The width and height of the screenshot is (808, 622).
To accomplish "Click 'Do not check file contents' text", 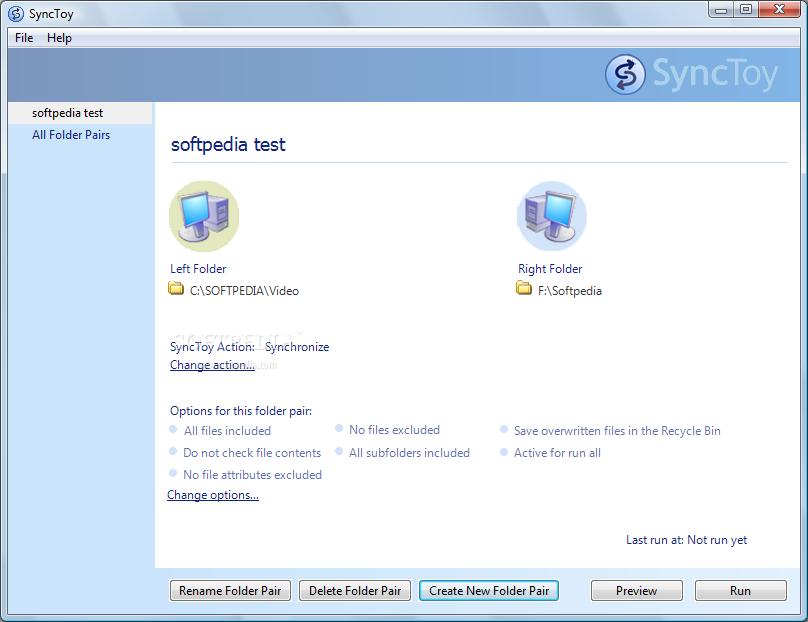I will pos(252,453).
